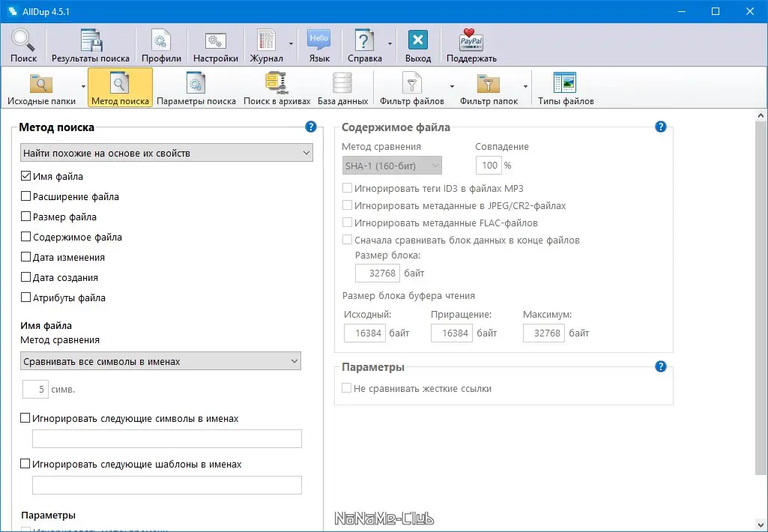Click the AllDup title bar app icon
Image resolution: width=768 pixels, height=532 pixels.
click(12, 11)
